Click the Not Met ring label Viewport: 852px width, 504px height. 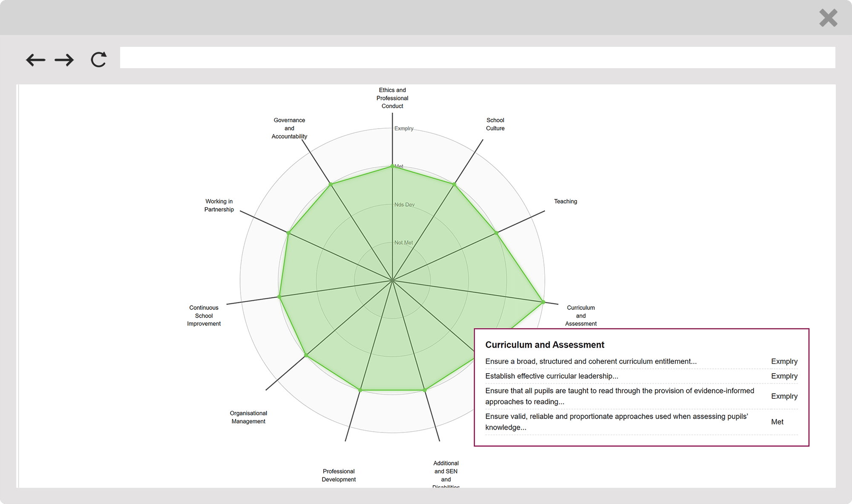click(x=403, y=242)
